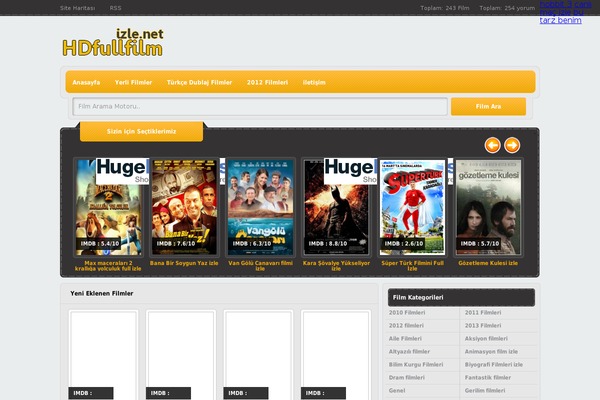Click the hobbit 3 canlı maç link
The width and height of the screenshot is (600, 400).
click(x=566, y=12)
